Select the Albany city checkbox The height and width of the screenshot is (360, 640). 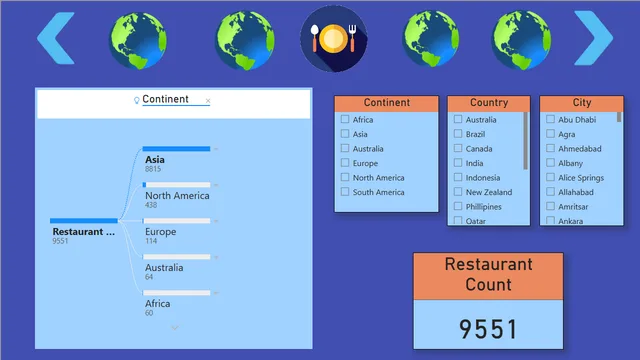pyautogui.click(x=550, y=163)
